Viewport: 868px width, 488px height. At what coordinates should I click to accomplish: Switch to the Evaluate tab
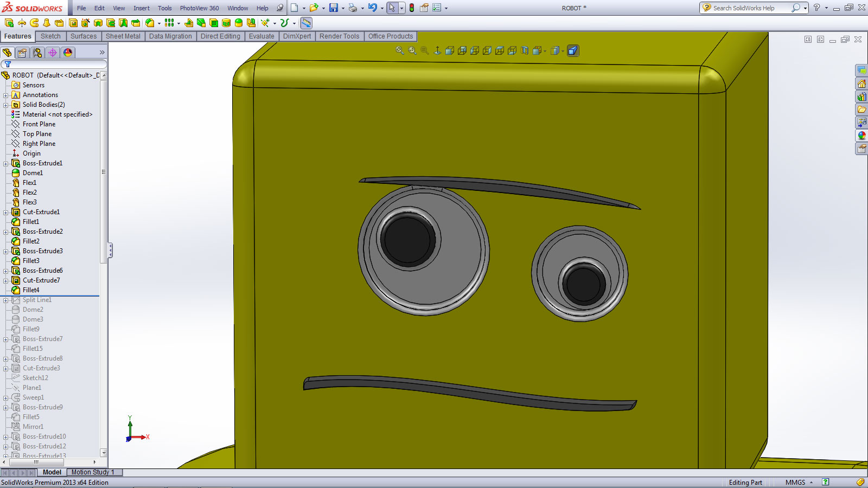[x=261, y=36]
